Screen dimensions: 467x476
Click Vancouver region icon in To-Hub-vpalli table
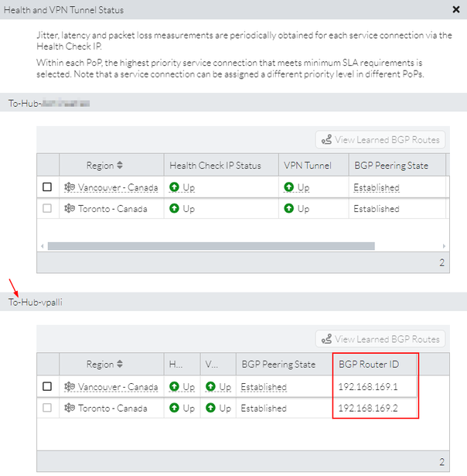click(70, 386)
